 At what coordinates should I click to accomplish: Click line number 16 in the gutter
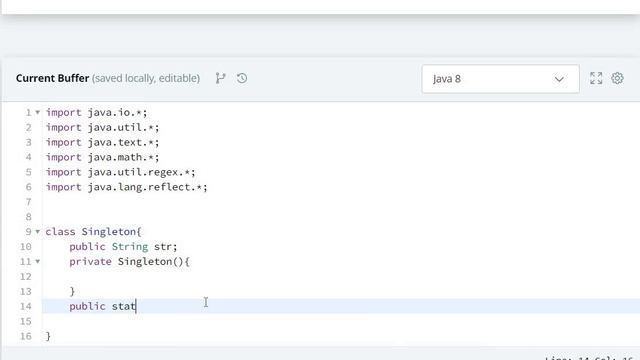pos(25,336)
